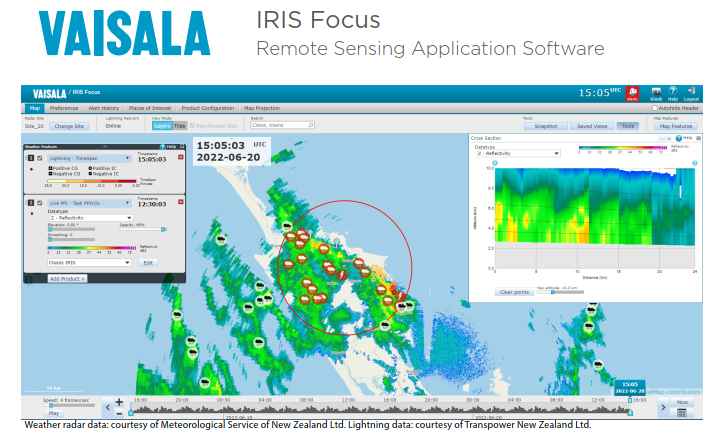720x436 pixels.
Task: Click Clear points in Cross Section
Action: pos(514,292)
